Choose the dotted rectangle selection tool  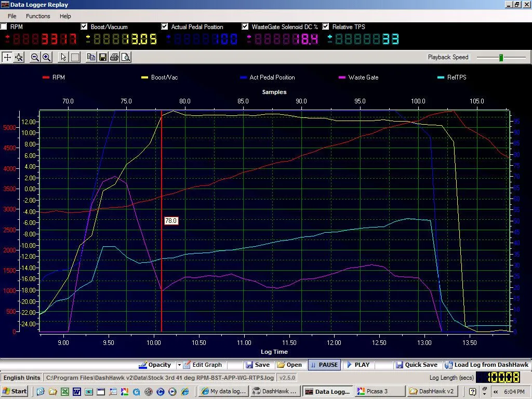point(75,58)
